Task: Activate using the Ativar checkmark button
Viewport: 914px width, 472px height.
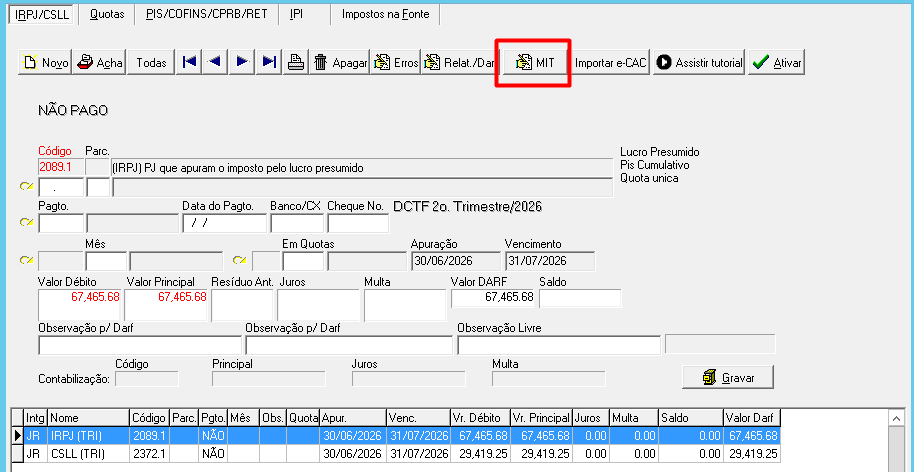Action: pos(776,62)
